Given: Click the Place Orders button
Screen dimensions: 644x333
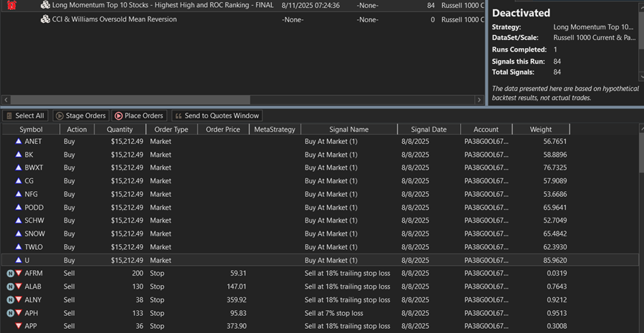Looking at the screenshot, I should (x=140, y=116).
